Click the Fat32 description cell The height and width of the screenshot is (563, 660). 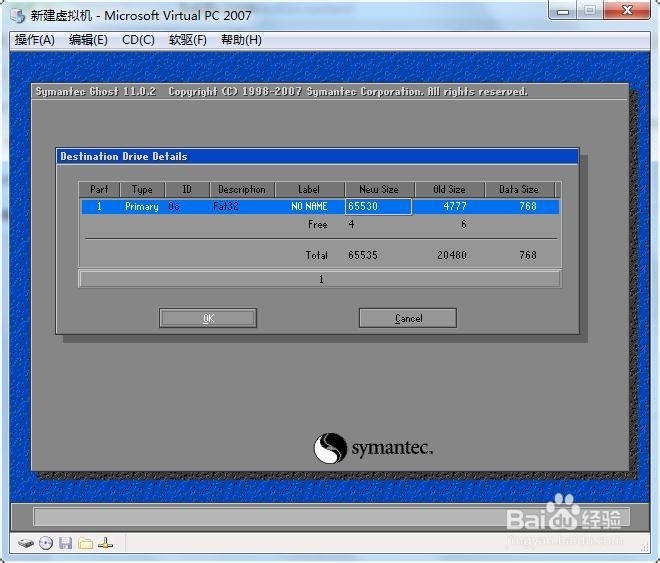pyautogui.click(x=226, y=207)
